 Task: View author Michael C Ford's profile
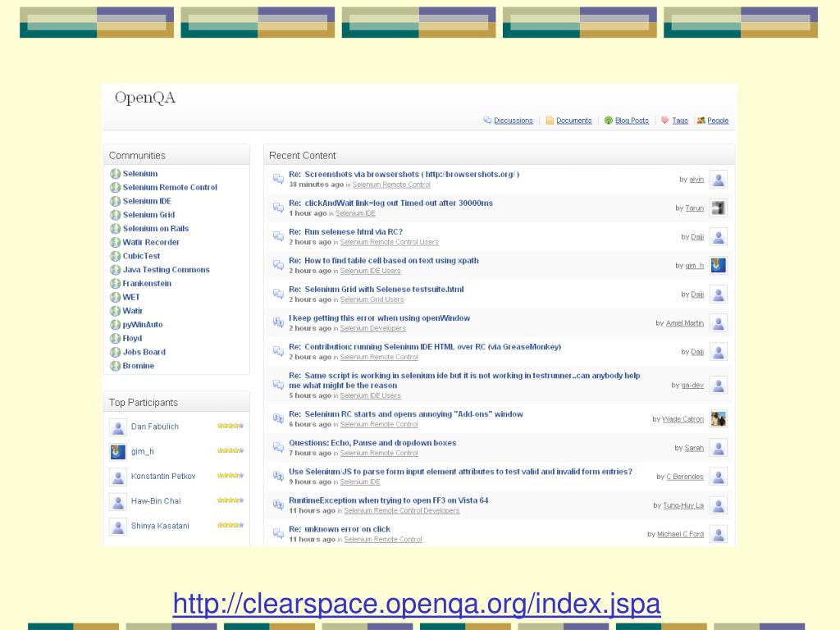click(x=680, y=534)
